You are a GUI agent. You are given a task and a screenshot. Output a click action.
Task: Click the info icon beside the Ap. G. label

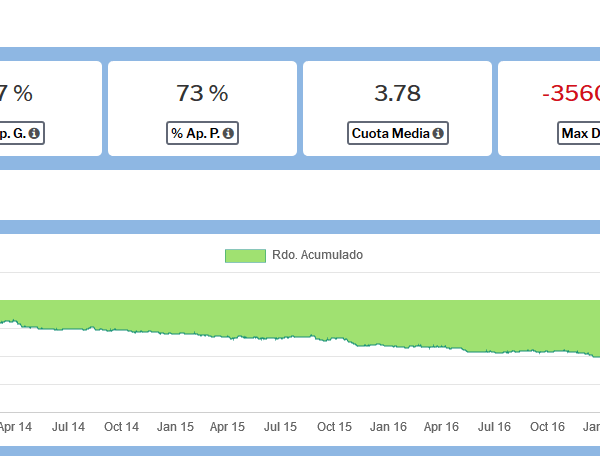click(34, 133)
